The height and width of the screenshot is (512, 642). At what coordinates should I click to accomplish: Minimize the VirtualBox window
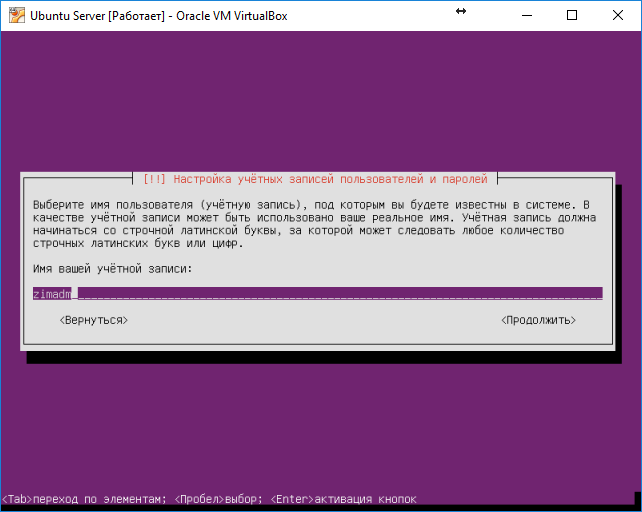[527, 16]
